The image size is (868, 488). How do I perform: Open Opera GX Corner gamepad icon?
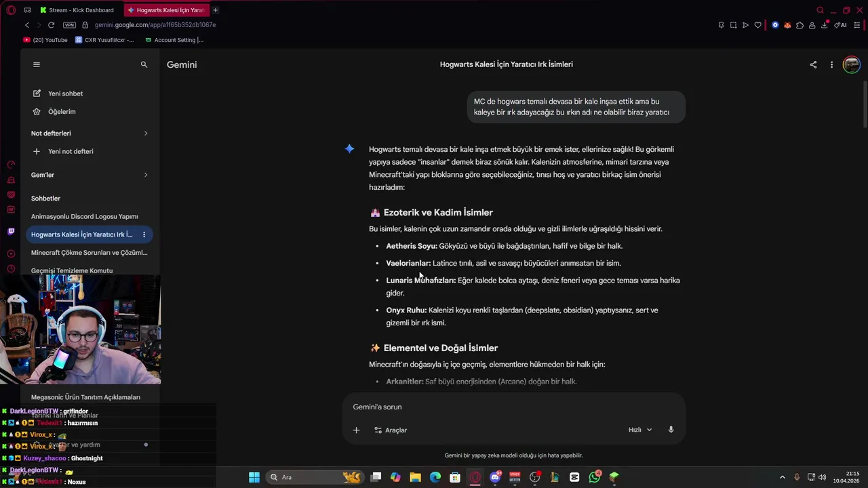click(27, 10)
